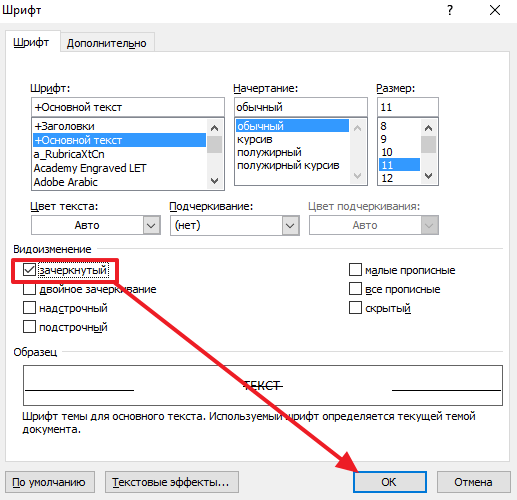Confirm with the OK button
Viewport: 517px width, 500px height.
pyautogui.click(x=389, y=482)
